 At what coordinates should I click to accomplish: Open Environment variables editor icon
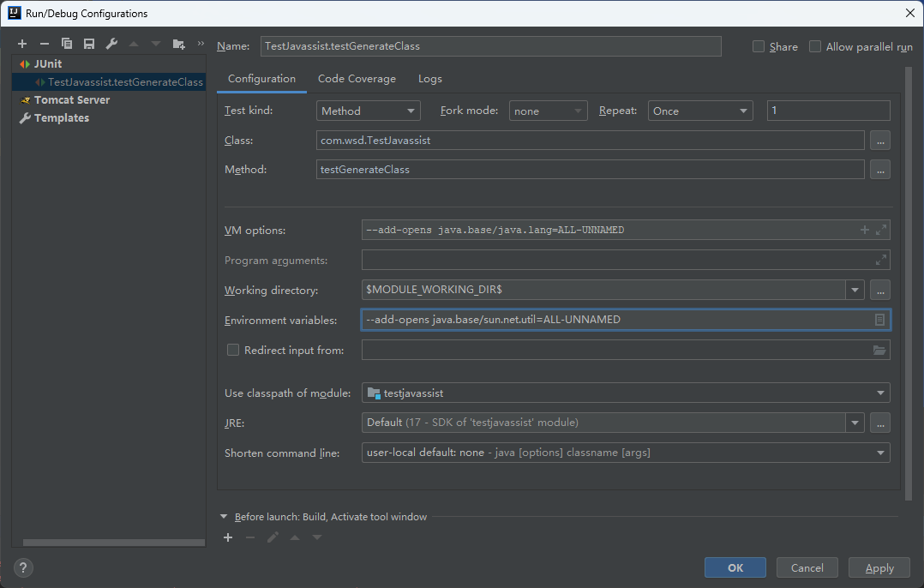[x=879, y=320]
